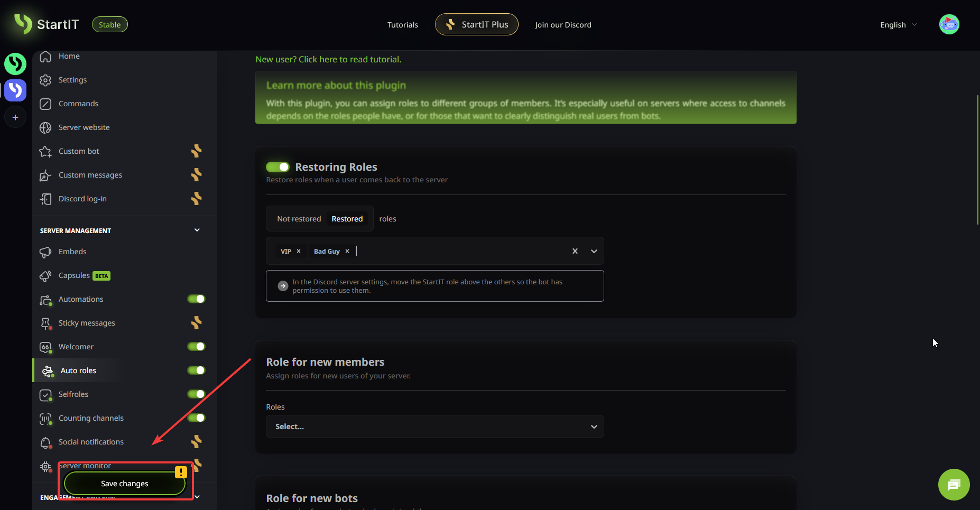
Task: Click the Save changes button
Action: [x=125, y=484]
